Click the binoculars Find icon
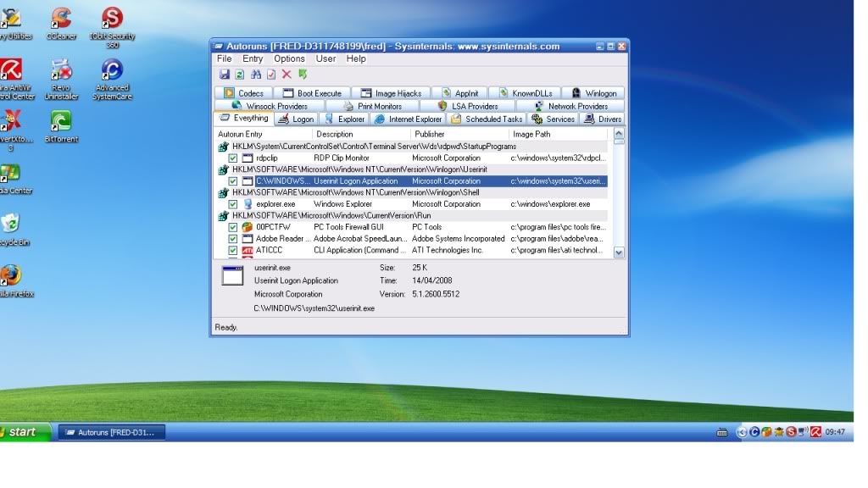 pyautogui.click(x=255, y=75)
